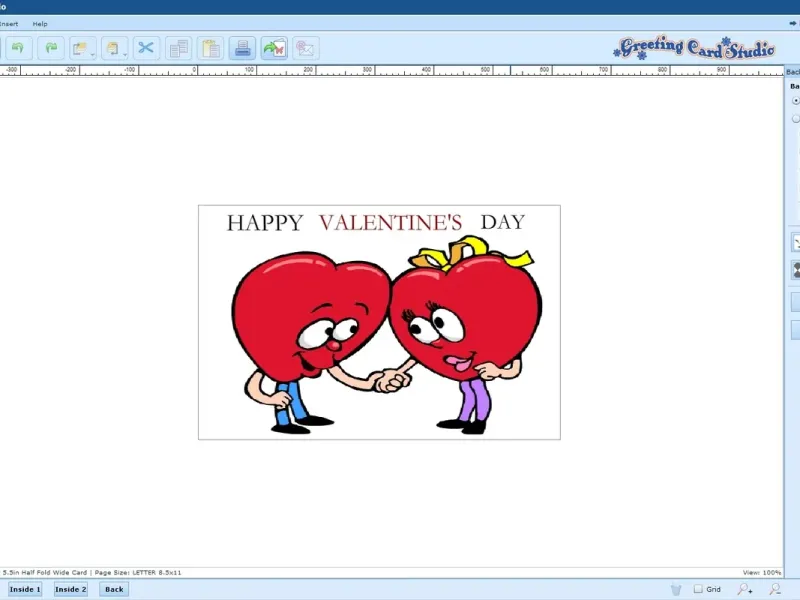Switch to the Inside 2 page
The width and height of the screenshot is (800, 600).
click(71, 589)
